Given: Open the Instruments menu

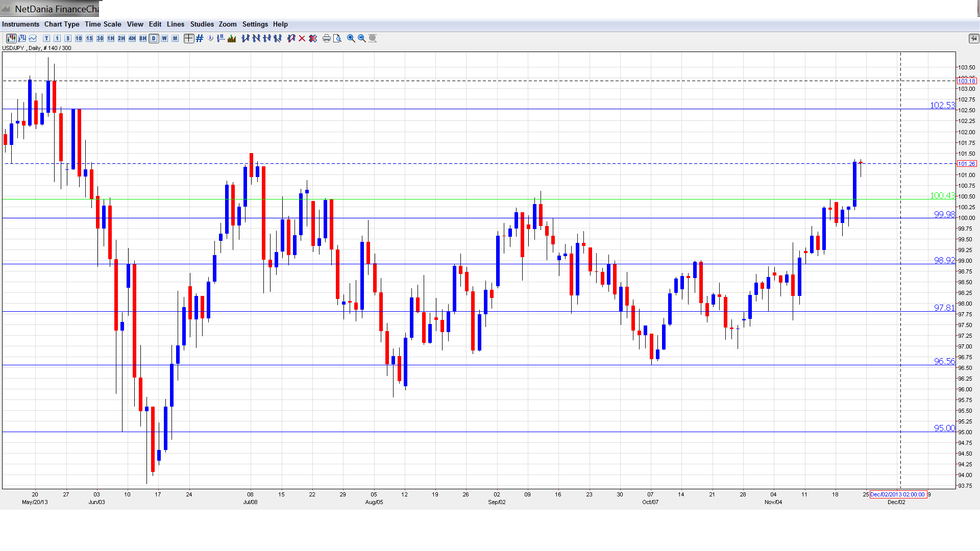Looking at the screenshot, I should 20,24.
